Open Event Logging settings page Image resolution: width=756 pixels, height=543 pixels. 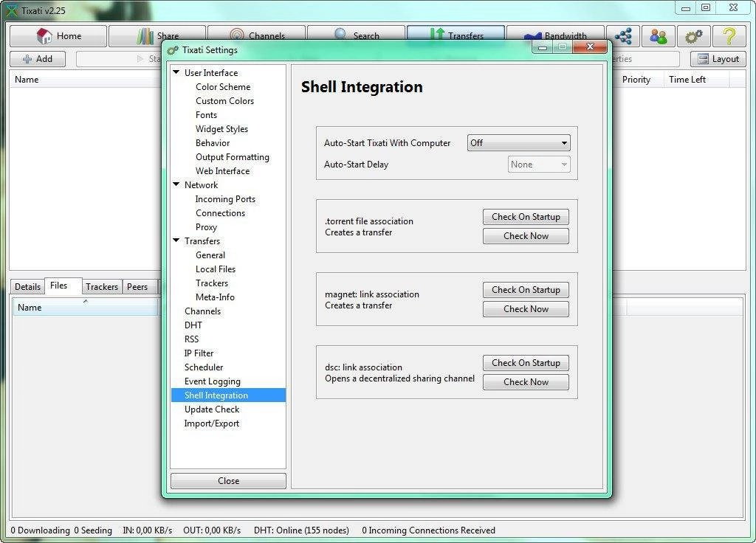point(212,381)
